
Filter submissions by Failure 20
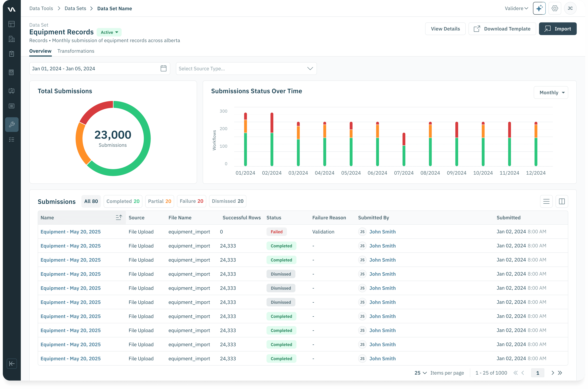tap(191, 201)
